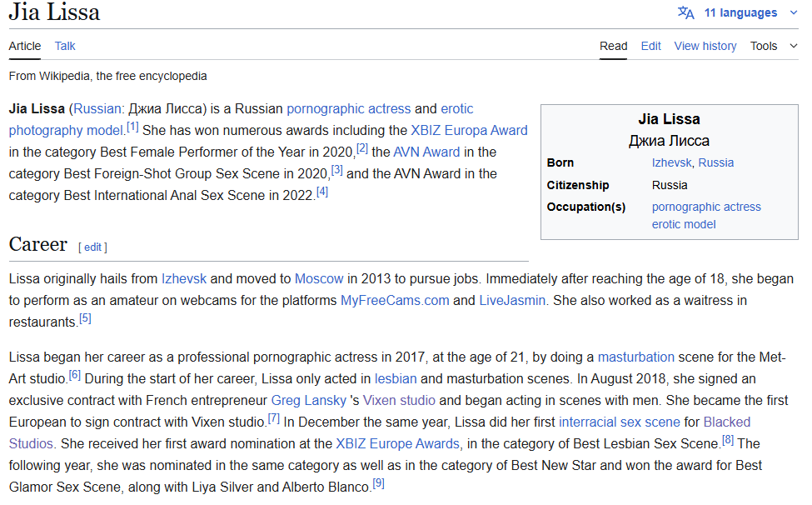Screen dimensions: 812x505
Task: Expand the Tools menu chevron
Action: coord(794,46)
